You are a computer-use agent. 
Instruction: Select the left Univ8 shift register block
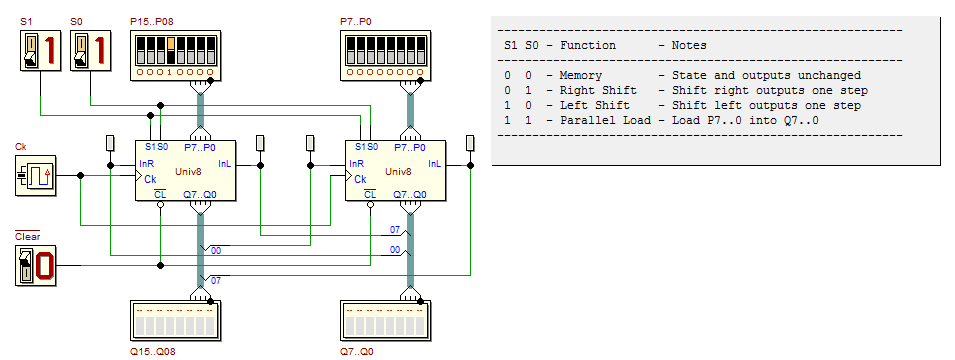185,171
